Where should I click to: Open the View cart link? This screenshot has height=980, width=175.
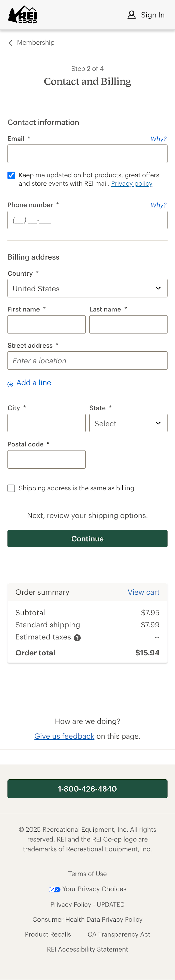coord(143,592)
